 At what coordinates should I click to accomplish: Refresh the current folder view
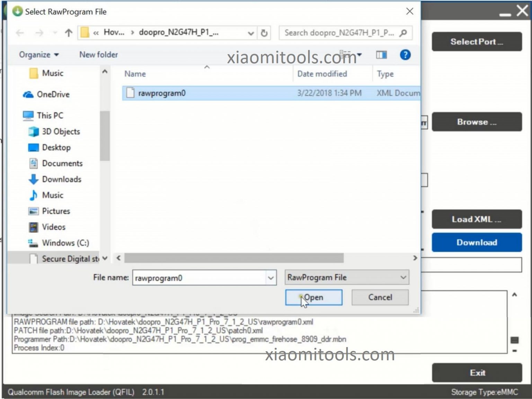coord(263,33)
